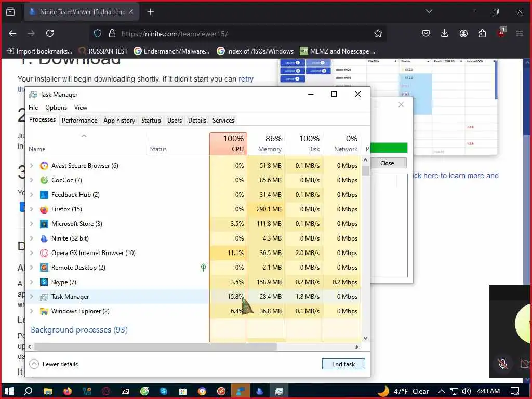Expand Feedback Hub process group
The height and width of the screenshot is (399, 532).
32,195
